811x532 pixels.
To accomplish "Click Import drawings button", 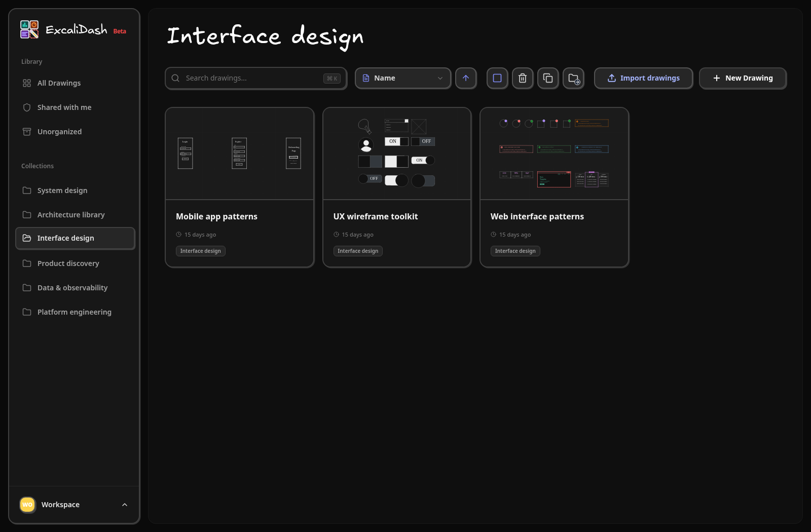I will pyautogui.click(x=643, y=78).
